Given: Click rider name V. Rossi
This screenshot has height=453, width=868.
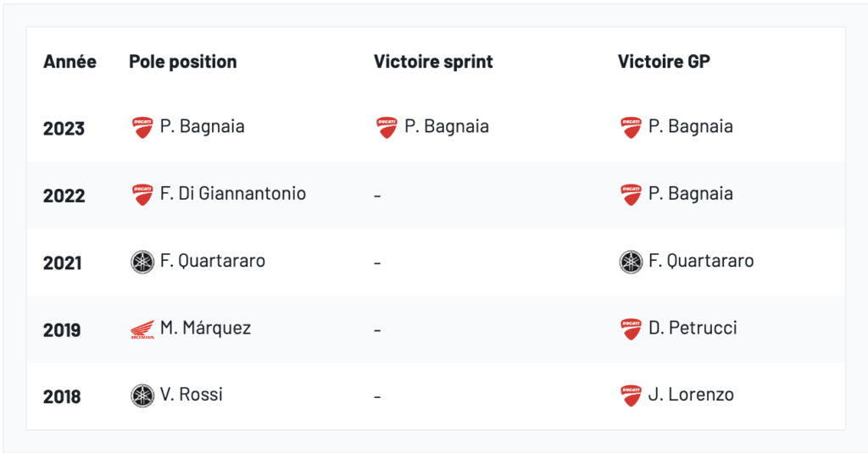Looking at the screenshot, I should (x=192, y=395).
